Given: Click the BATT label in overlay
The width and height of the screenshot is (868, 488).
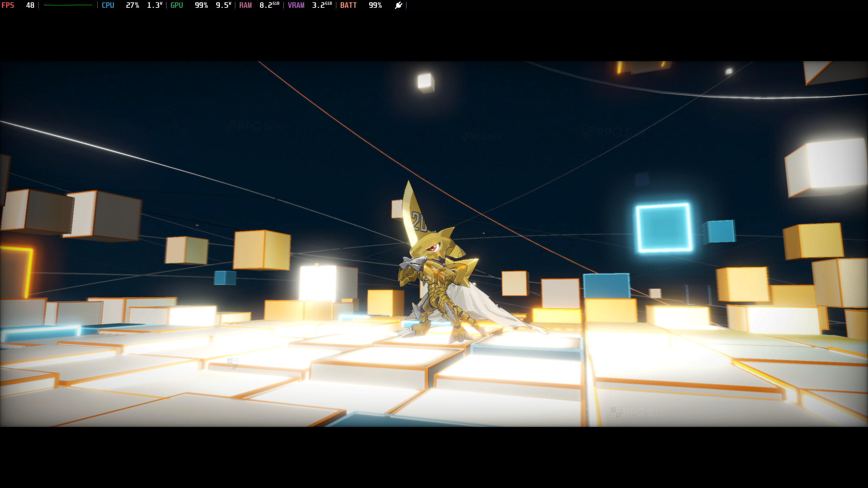Looking at the screenshot, I should tap(348, 5).
